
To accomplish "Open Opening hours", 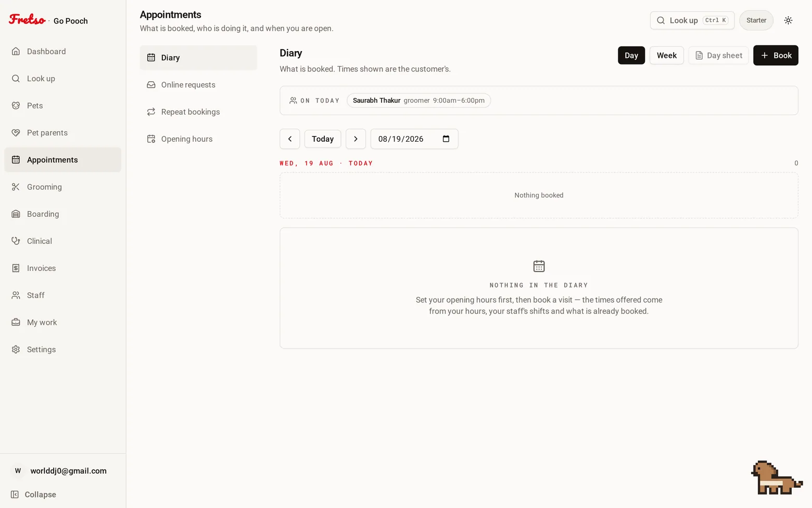I will click(198, 139).
